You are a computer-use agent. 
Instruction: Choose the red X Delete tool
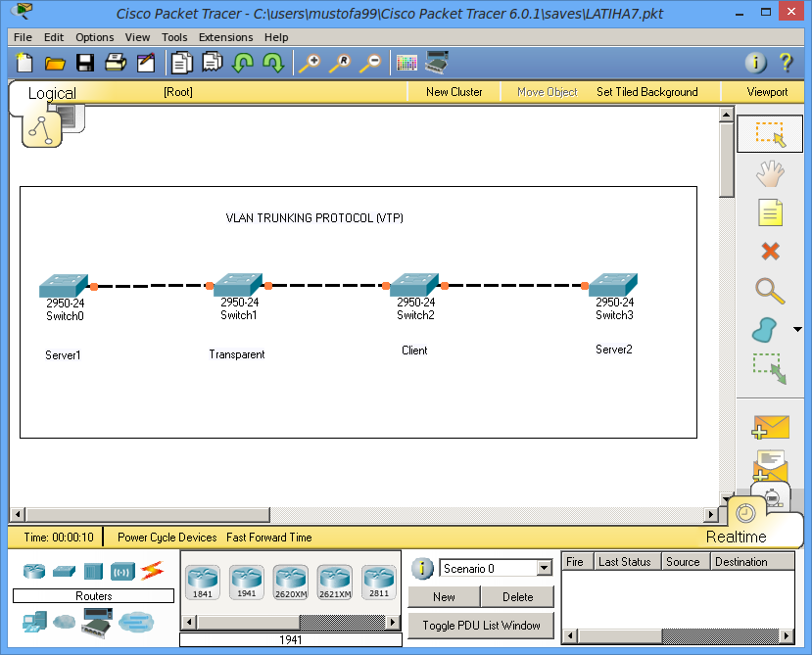point(770,252)
